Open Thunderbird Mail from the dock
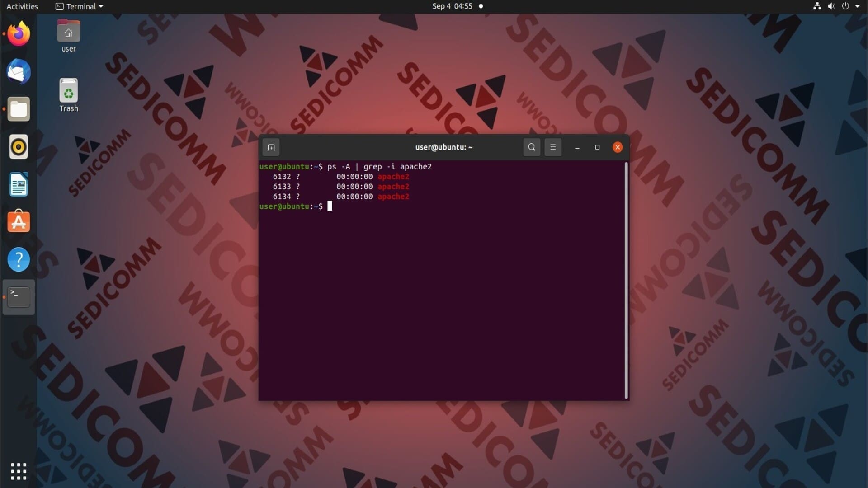 click(19, 71)
